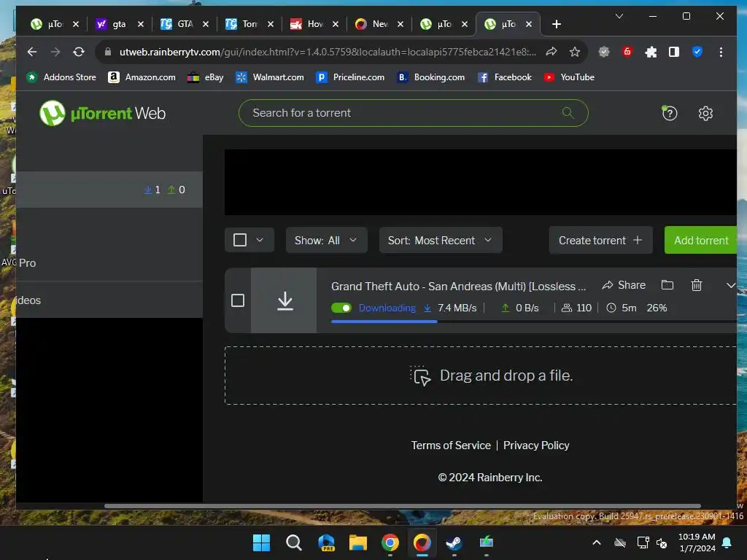The image size is (747, 560).
Task: Expand the torrent row details chevron
Action: pyautogui.click(x=731, y=285)
